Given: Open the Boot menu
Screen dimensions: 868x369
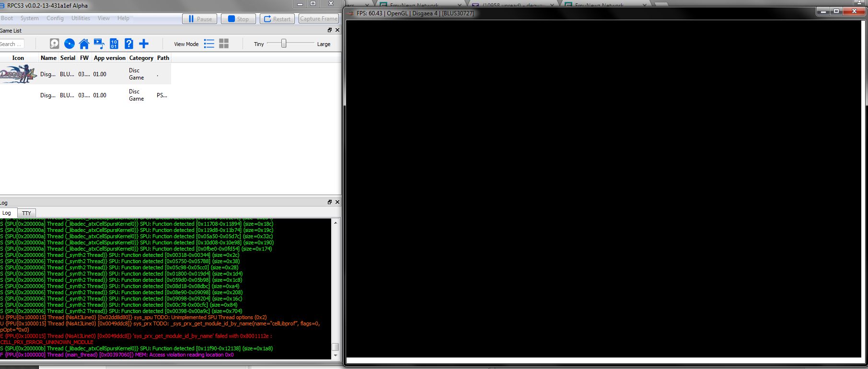Looking at the screenshot, I should (7, 18).
